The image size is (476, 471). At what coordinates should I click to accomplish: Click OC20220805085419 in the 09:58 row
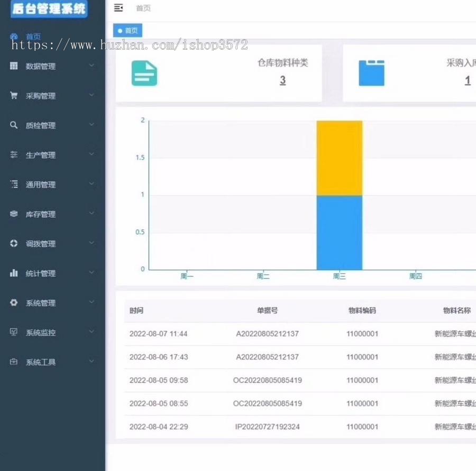coord(268,380)
